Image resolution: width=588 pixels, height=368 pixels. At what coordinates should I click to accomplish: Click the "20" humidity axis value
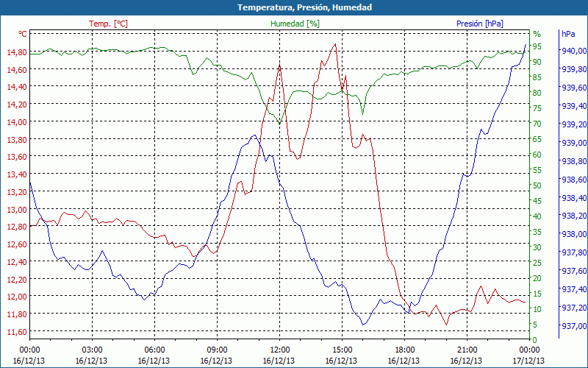[537, 278]
